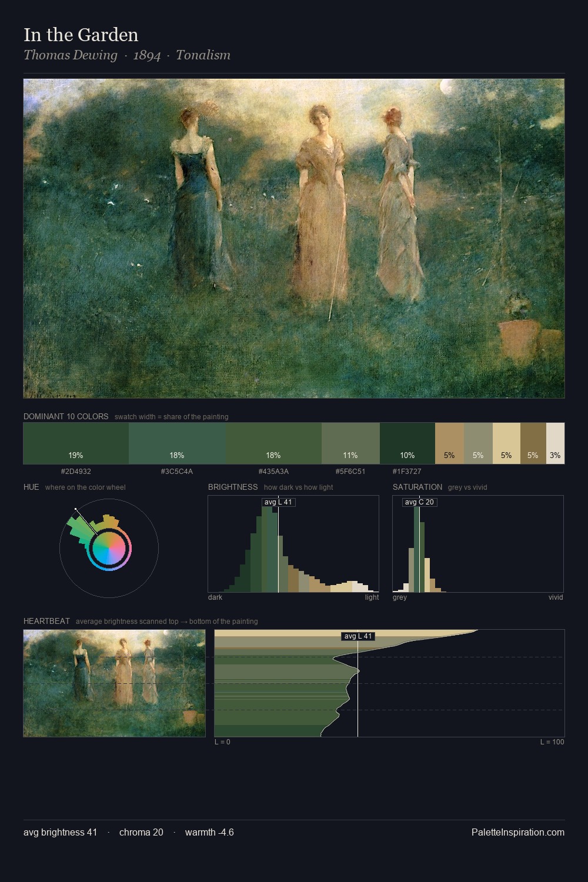Viewport: 588px width, 882px height.
Task: Click 'warmth -4.6' in footer
Action: pos(209,833)
